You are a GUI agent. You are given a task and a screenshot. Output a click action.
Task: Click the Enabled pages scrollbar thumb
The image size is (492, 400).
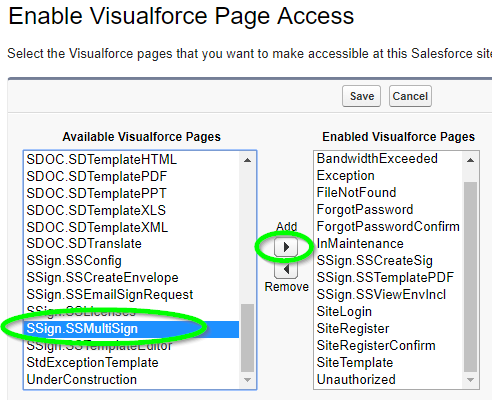tap(470, 277)
